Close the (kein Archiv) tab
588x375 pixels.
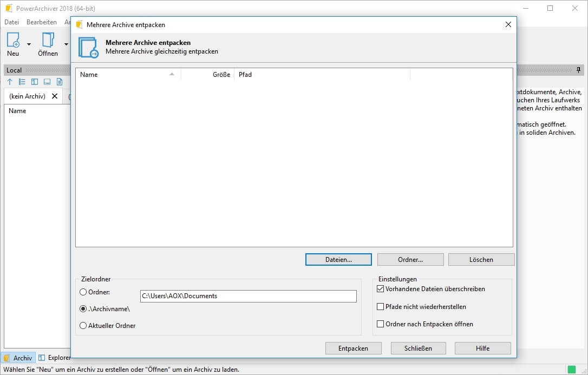[x=55, y=96]
